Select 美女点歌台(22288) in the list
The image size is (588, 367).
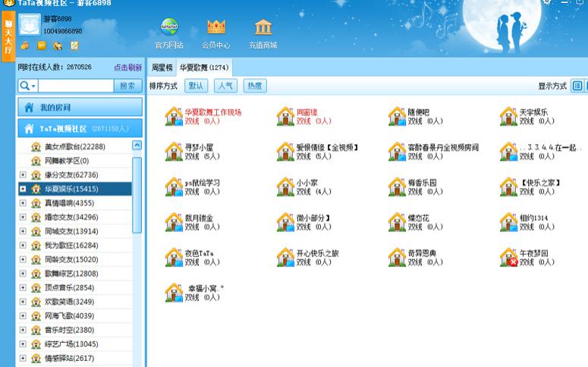click(x=75, y=146)
